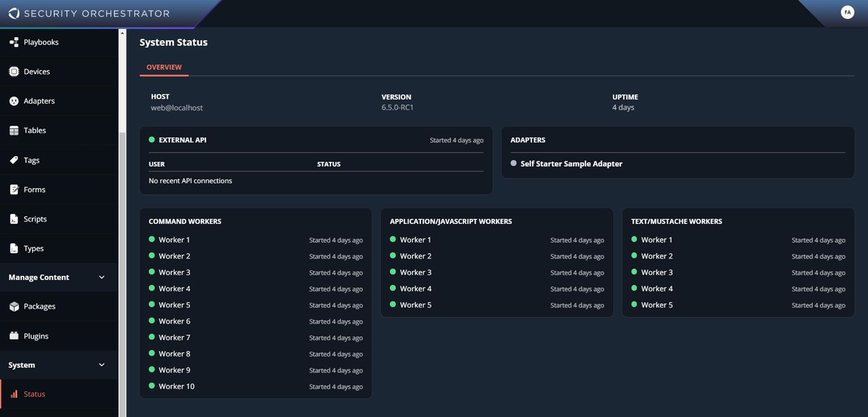This screenshot has height=417, width=868.
Task: Click the Tags label icon
Action: click(14, 160)
